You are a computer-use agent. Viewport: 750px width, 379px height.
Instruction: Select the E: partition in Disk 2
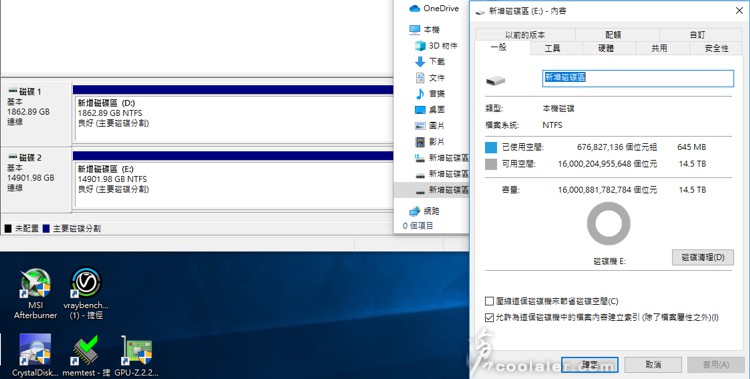pyautogui.click(x=233, y=186)
